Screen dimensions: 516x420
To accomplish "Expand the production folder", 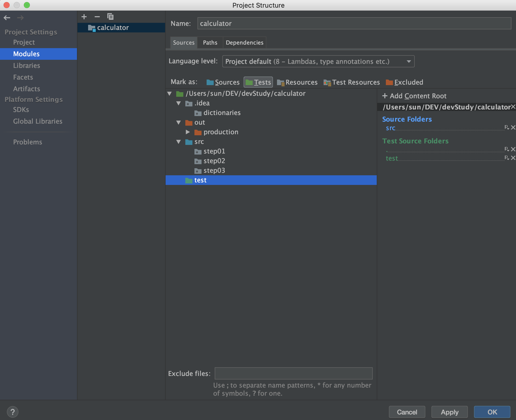I will click(188, 132).
